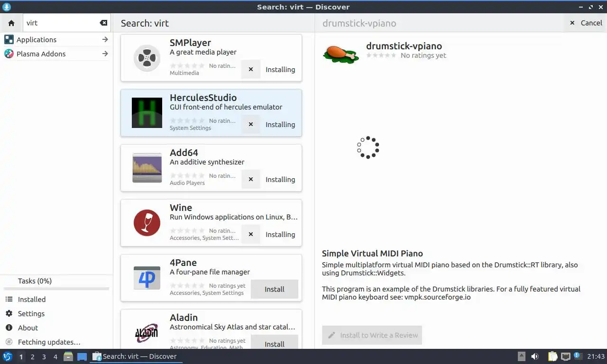Install the Aladin sky atlas
Image resolution: width=607 pixels, height=364 pixels.
coord(274,343)
